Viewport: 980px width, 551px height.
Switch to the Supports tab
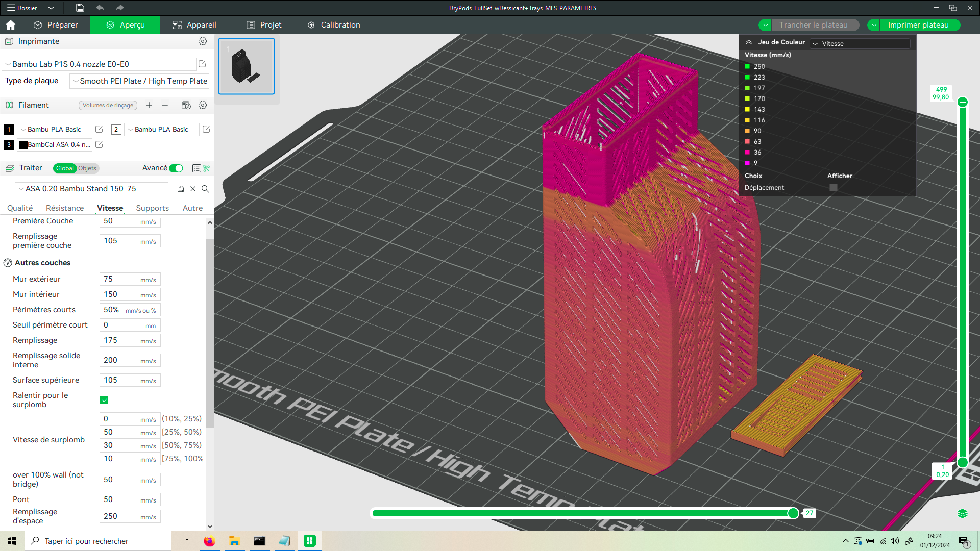152,208
